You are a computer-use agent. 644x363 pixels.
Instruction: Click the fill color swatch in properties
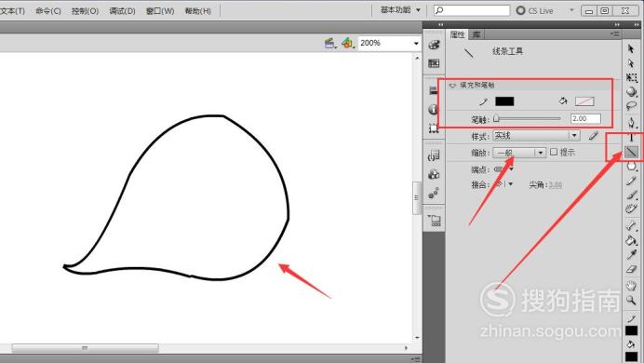584,101
